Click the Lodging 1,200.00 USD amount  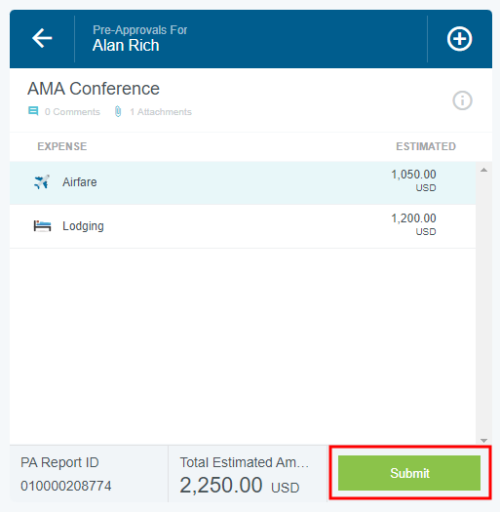414,224
